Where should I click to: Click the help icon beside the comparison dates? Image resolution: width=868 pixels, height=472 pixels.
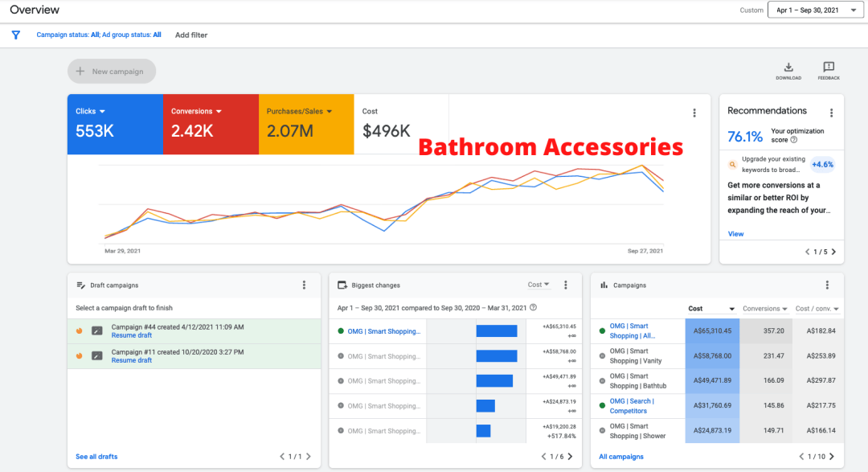pos(533,307)
